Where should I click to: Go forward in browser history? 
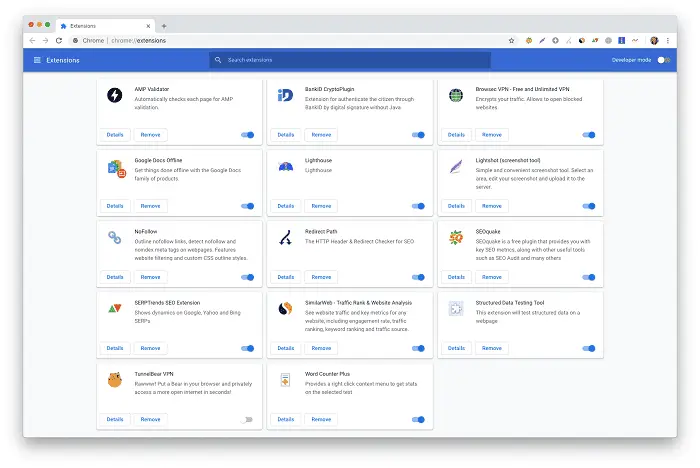click(x=46, y=41)
